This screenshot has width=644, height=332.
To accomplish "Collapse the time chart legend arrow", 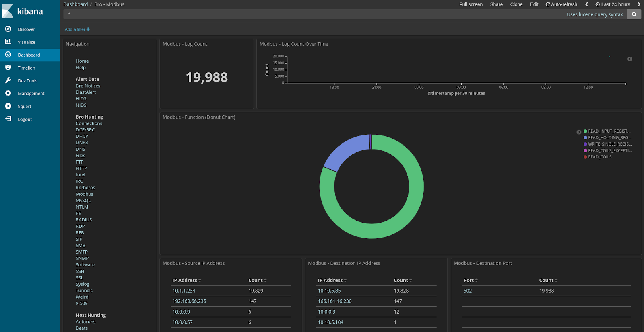I will (630, 59).
